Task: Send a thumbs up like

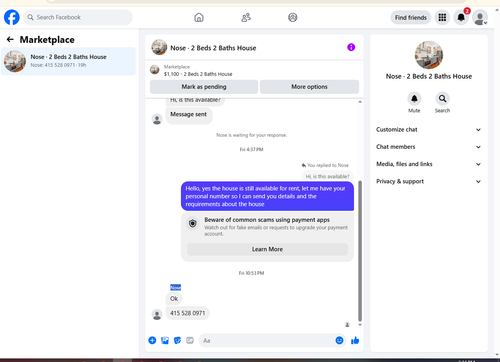Action: click(355, 340)
